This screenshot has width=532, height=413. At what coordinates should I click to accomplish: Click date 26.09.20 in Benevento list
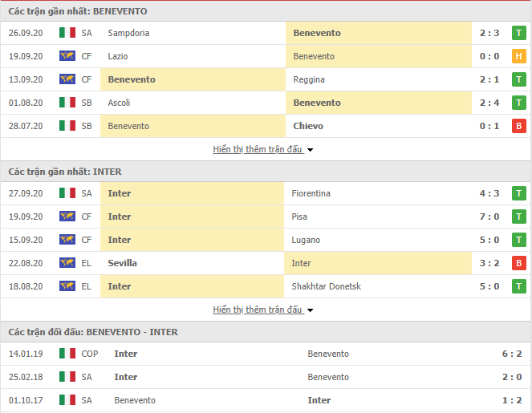click(x=26, y=33)
